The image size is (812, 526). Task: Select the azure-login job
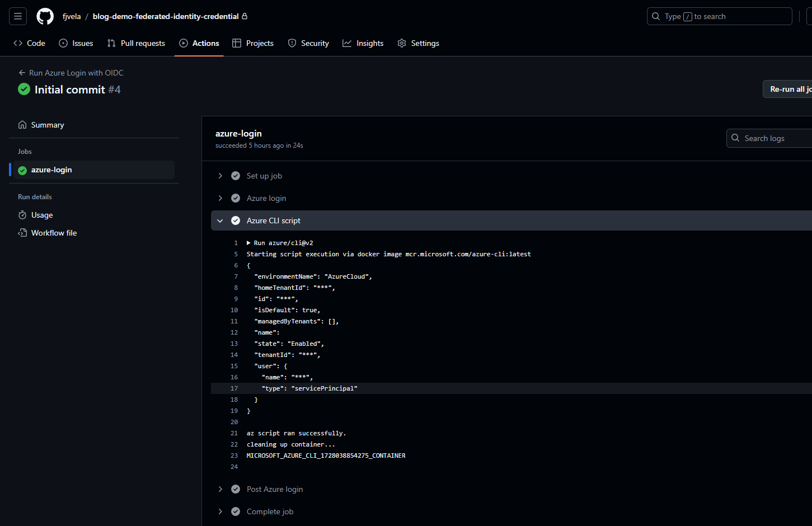94,170
